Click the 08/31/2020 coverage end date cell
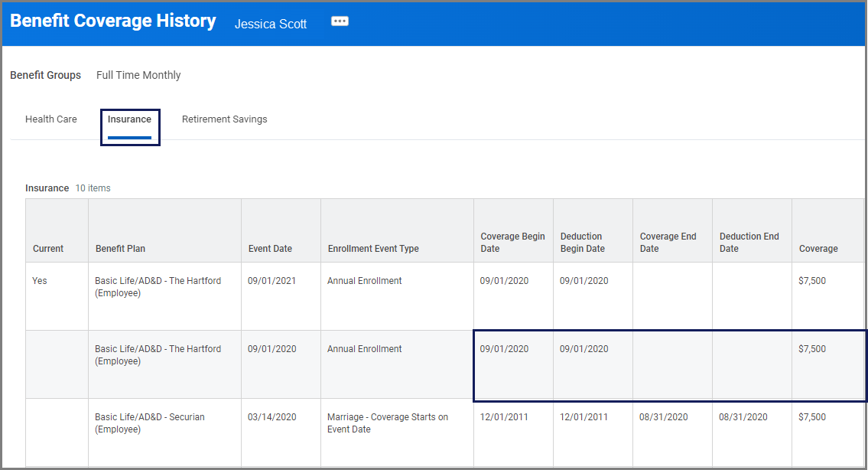Image resolution: width=868 pixels, height=470 pixels. (x=663, y=417)
